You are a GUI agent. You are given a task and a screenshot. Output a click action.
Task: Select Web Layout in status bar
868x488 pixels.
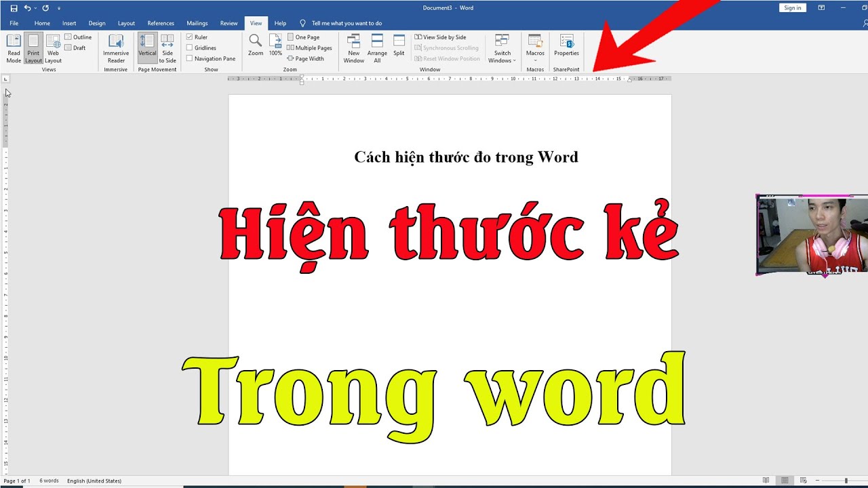click(x=803, y=481)
